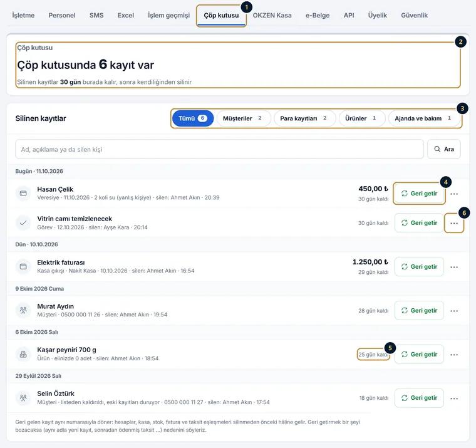Click the 450,00 ₺ amount

point(373,189)
